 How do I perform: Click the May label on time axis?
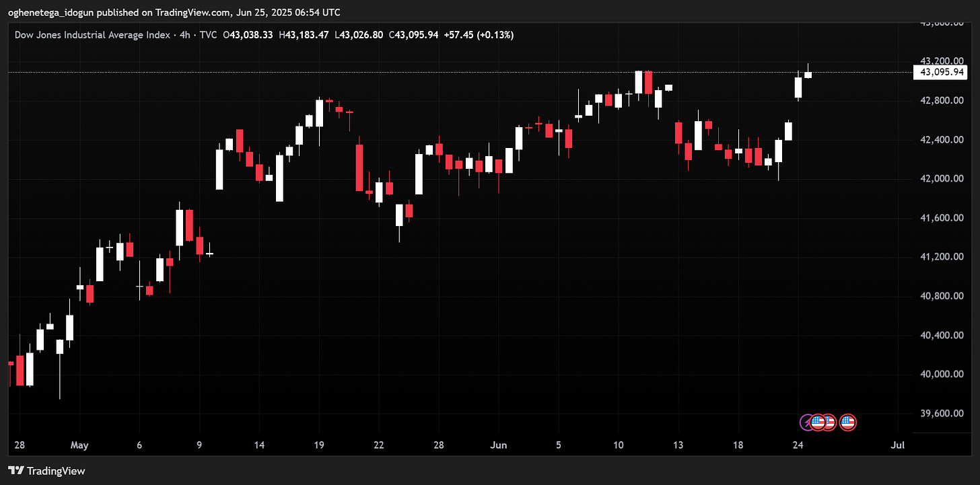[x=79, y=445]
